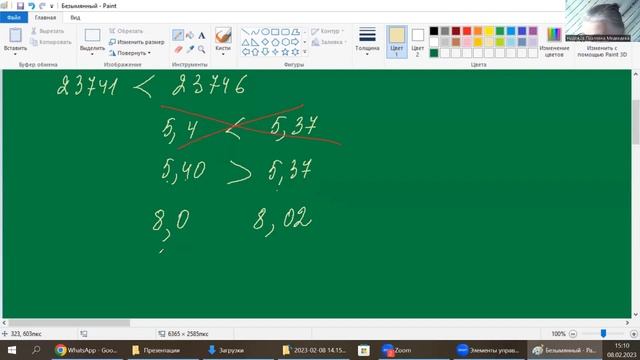Switch to the View (Вид) tab

tap(75, 18)
